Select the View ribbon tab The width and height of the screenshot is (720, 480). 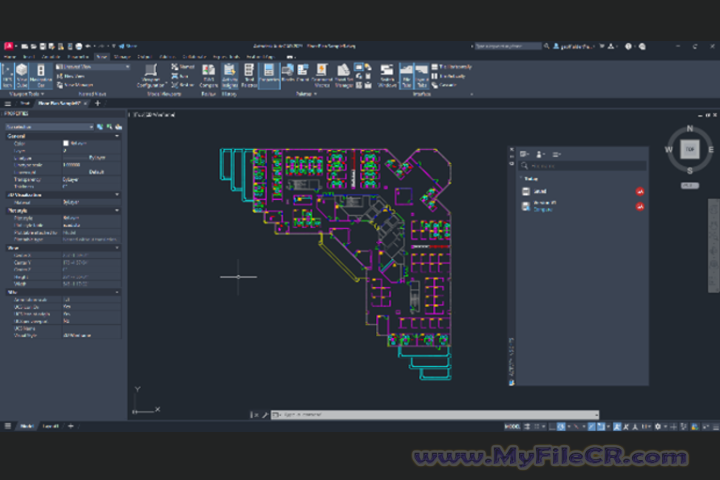point(101,57)
